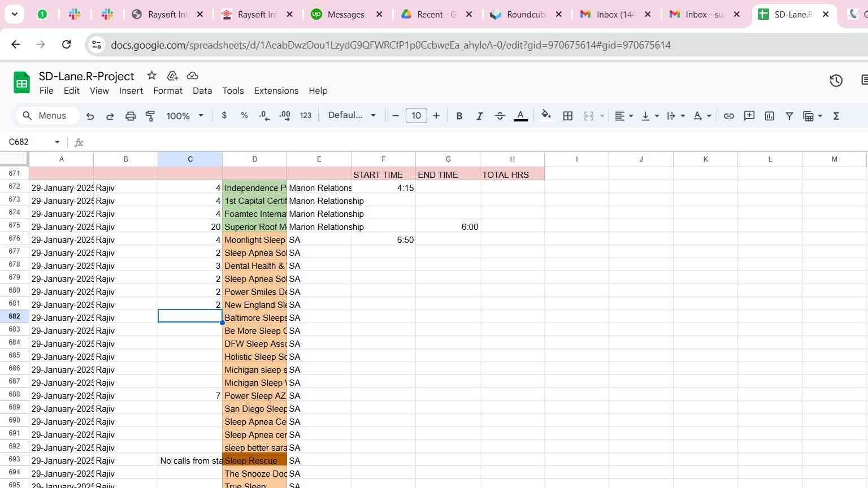Open the browser tab search chevron
This screenshot has width=868, height=488.
click(x=14, y=14)
